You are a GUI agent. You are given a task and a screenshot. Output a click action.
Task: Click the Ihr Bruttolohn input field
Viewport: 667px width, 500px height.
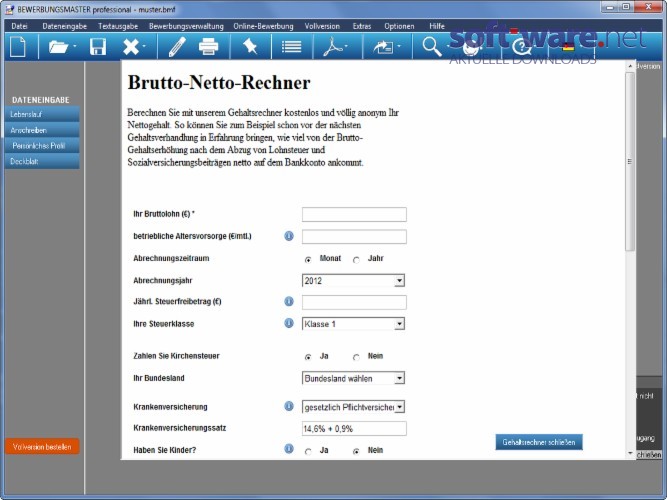click(354, 214)
